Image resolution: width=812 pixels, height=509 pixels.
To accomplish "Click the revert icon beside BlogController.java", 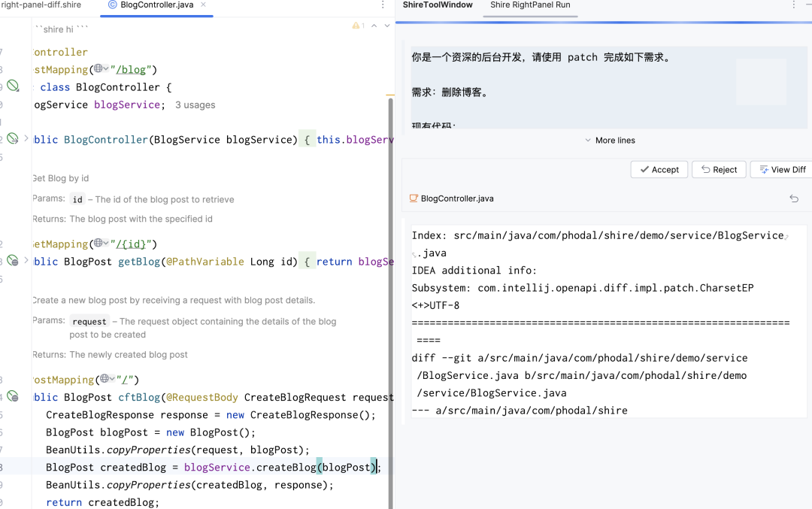I will pyautogui.click(x=794, y=198).
